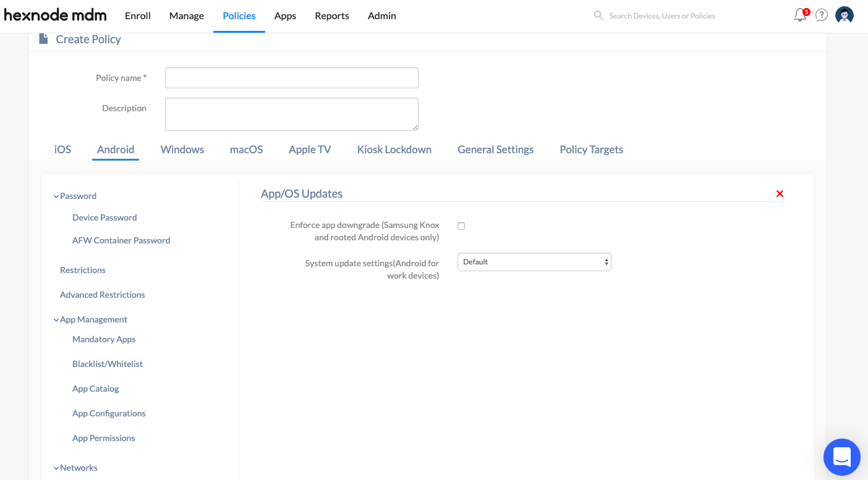Switch to the Policy Targets tab
The width and height of the screenshot is (868, 480).
[592, 149]
